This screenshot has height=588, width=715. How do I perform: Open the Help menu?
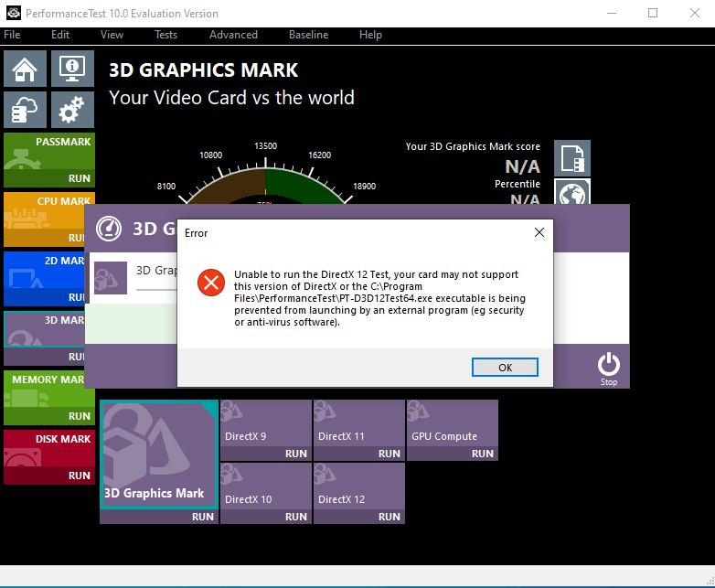coord(370,35)
